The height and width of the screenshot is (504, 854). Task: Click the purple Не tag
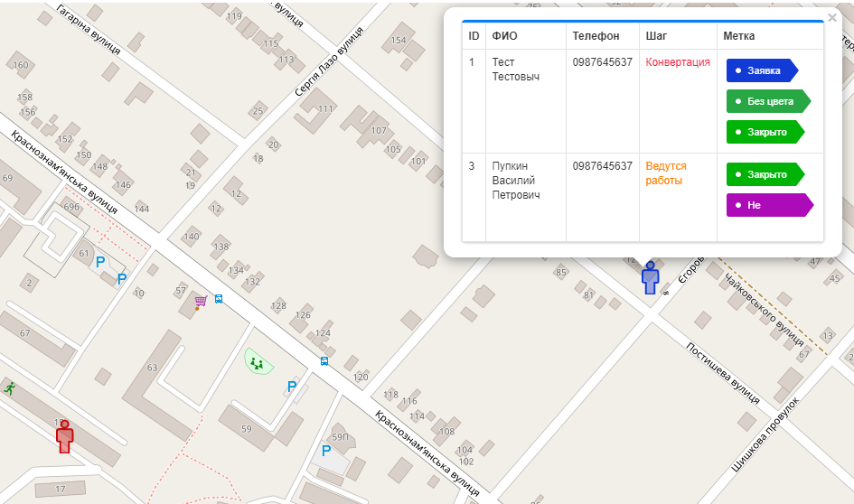(x=770, y=205)
